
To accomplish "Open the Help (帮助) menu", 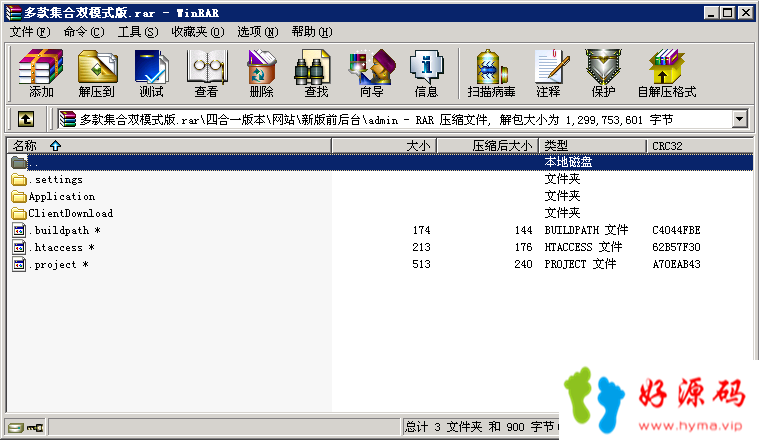I will pos(312,32).
